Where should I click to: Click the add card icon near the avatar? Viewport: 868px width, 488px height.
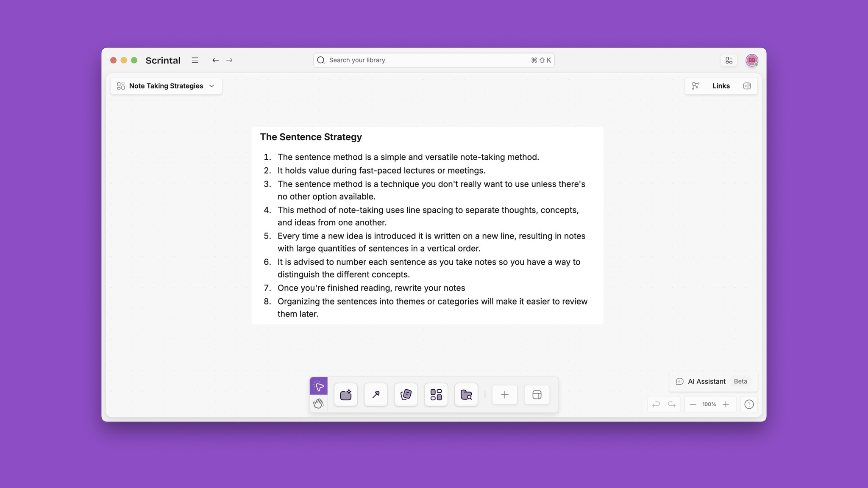tap(729, 60)
